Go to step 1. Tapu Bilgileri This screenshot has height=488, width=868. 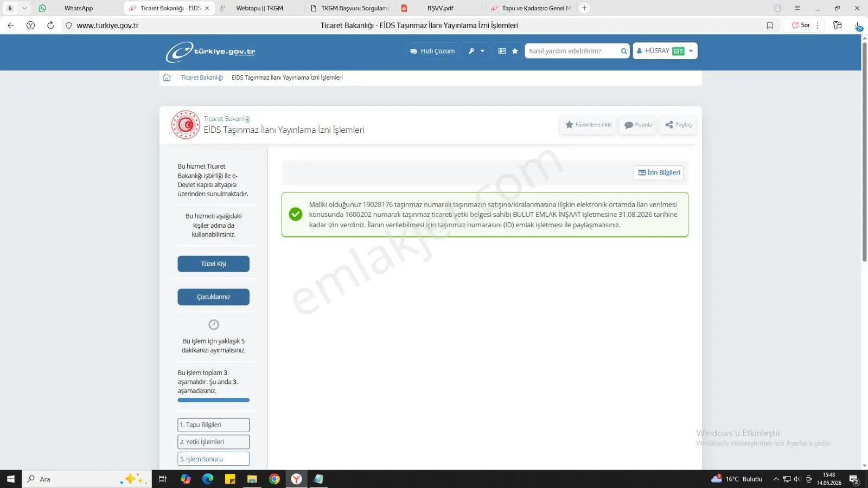coord(213,425)
